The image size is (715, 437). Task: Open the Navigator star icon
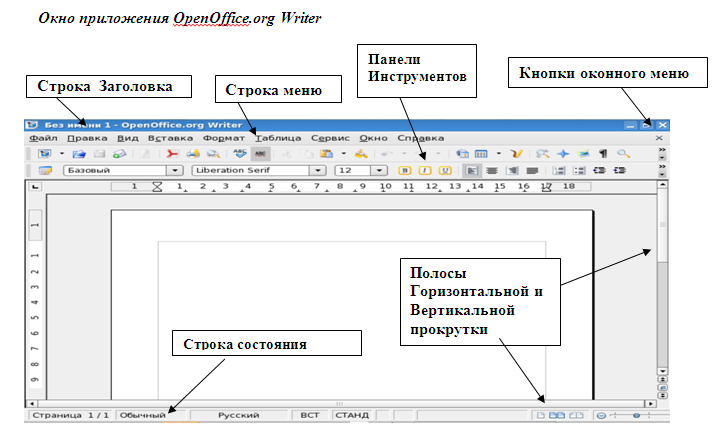563,154
